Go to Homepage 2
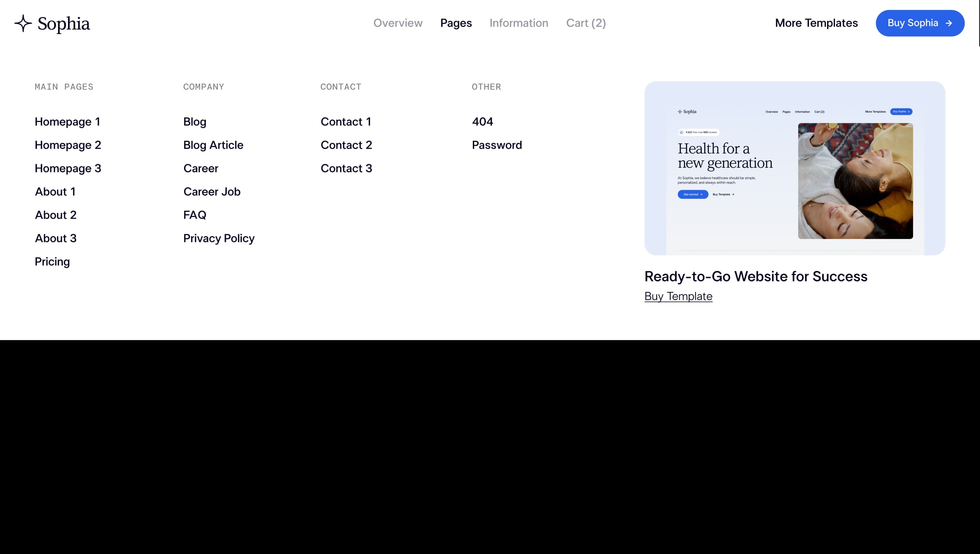This screenshot has width=980, height=554. (68, 145)
